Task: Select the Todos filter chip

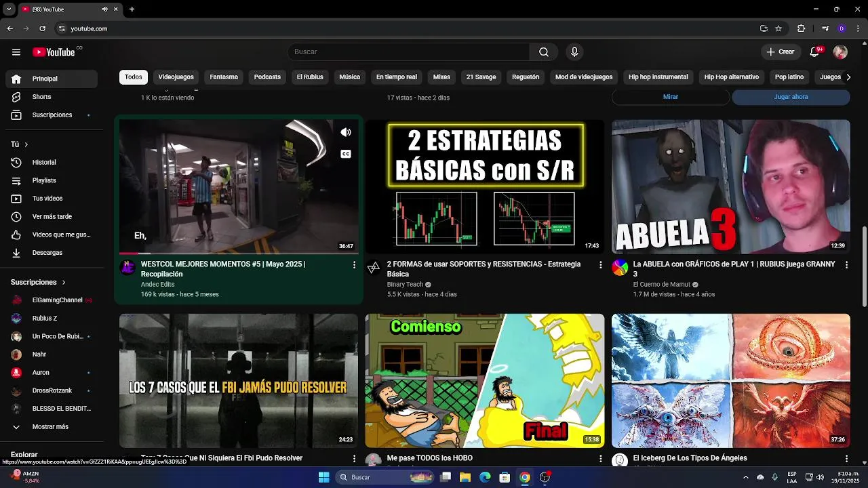Action: [134, 77]
